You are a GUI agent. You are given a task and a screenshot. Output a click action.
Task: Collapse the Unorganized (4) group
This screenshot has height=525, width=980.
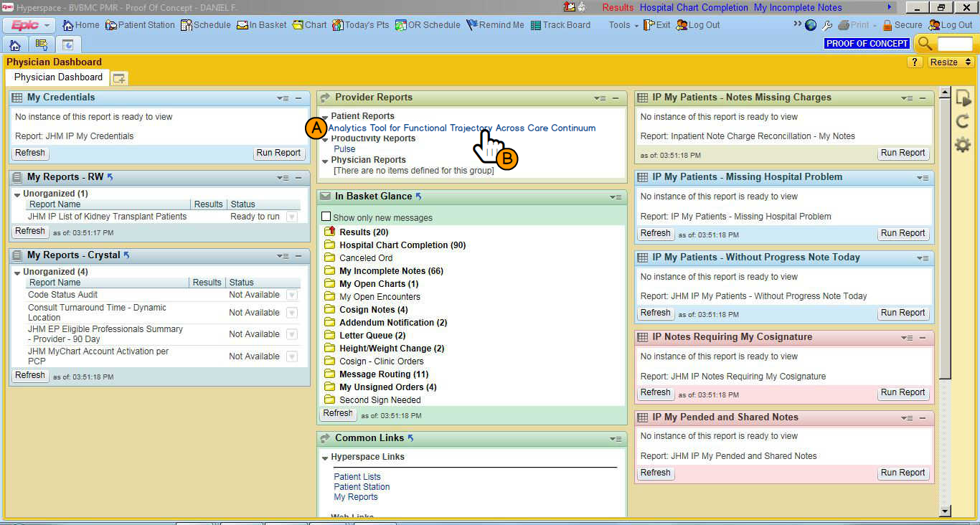17,273
